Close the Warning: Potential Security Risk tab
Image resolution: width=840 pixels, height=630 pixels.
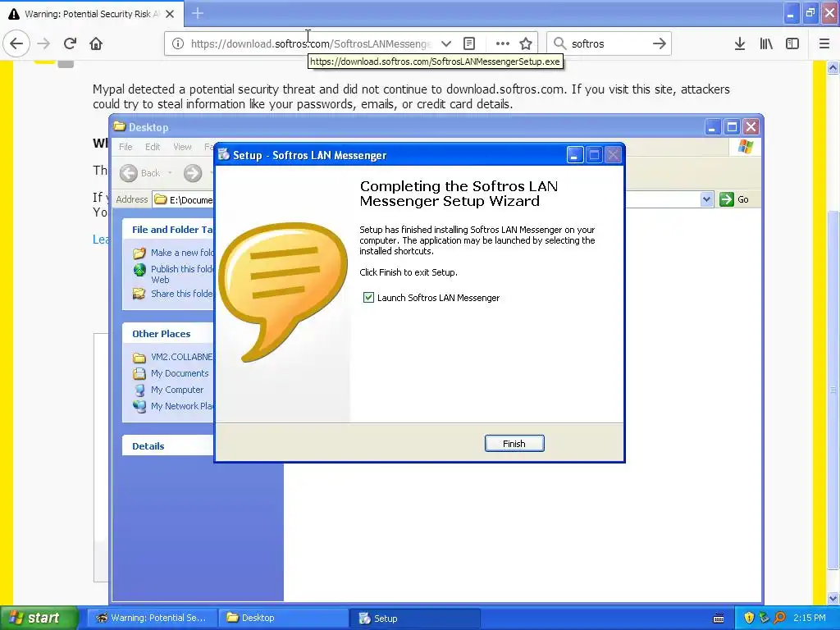(170, 14)
